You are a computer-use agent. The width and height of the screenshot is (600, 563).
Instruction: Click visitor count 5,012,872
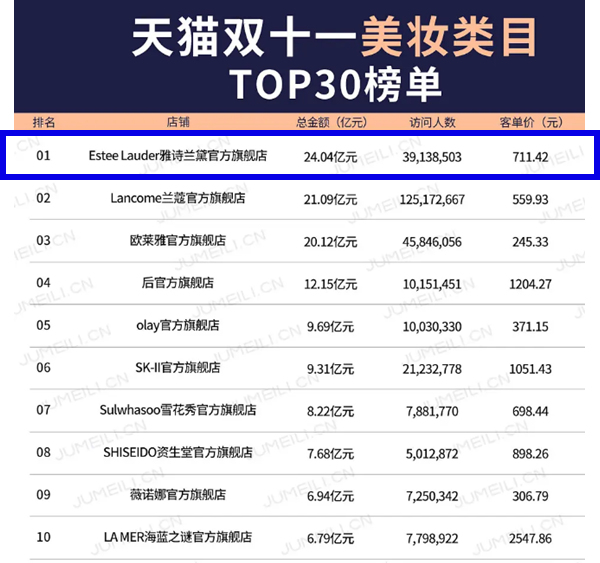coord(432,454)
